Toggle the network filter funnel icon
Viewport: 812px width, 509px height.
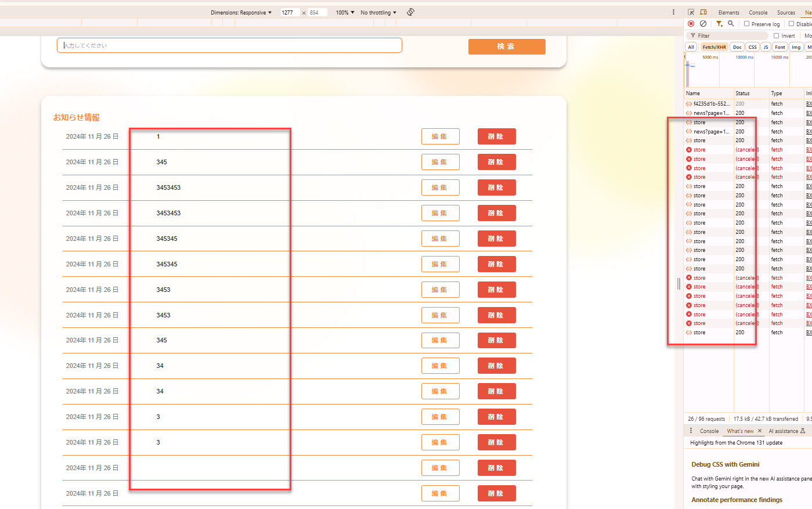pyautogui.click(x=719, y=24)
